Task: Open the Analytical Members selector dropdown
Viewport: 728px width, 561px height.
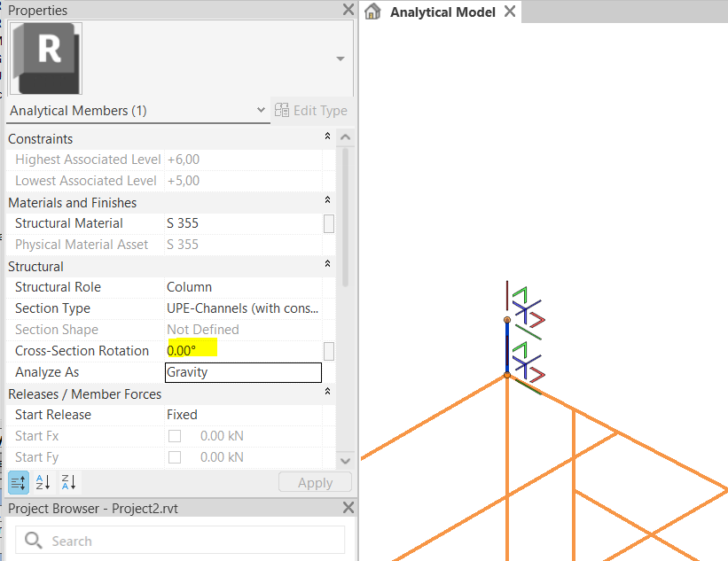Action: click(x=260, y=110)
